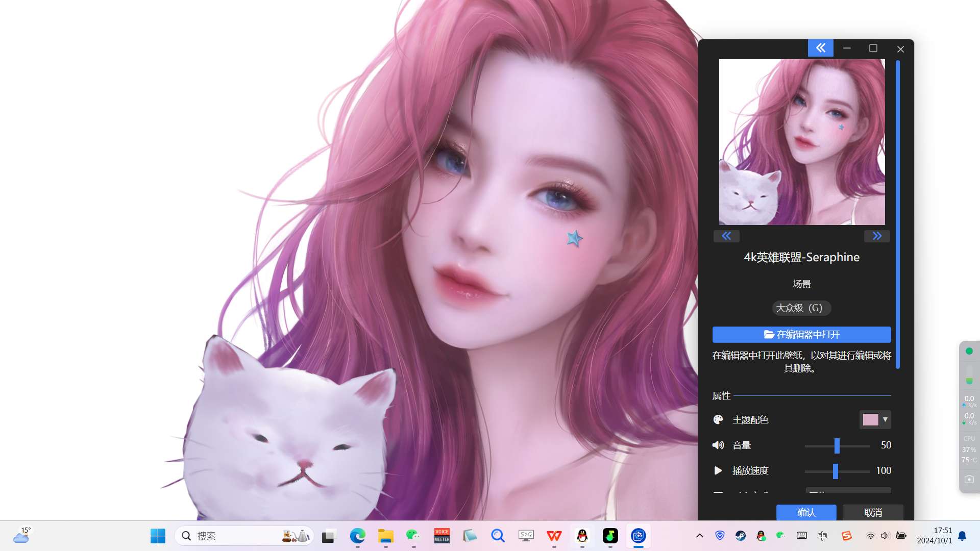Click the green dot at top of the side monitor widget
Image resolution: width=980 pixels, height=551 pixels.
pyautogui.click(x=969, y=351)
